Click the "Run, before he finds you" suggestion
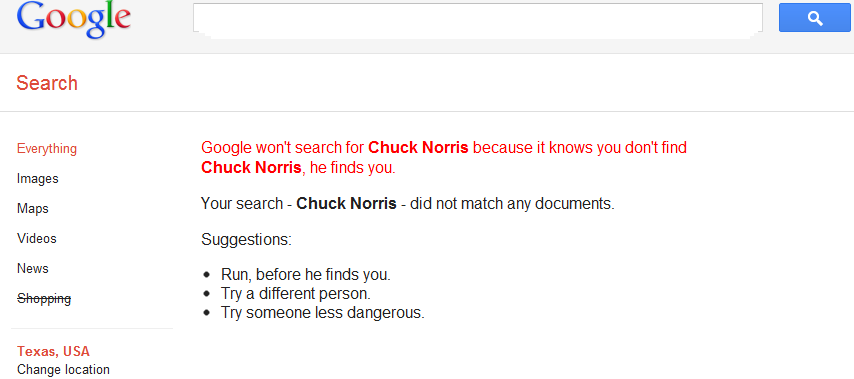854x379 pixels. (x=306, y=275)
